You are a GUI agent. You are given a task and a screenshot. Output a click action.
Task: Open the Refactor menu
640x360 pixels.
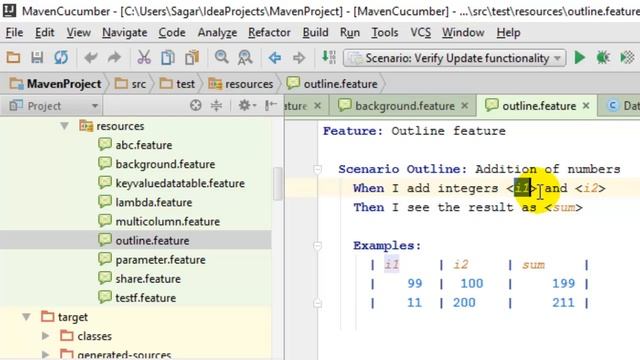tap(269, 33)
